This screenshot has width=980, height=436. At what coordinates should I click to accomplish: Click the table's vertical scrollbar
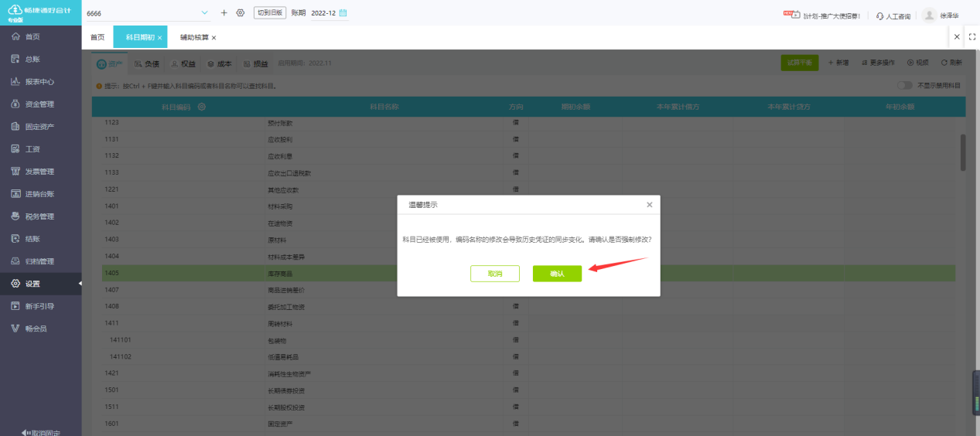962,152
